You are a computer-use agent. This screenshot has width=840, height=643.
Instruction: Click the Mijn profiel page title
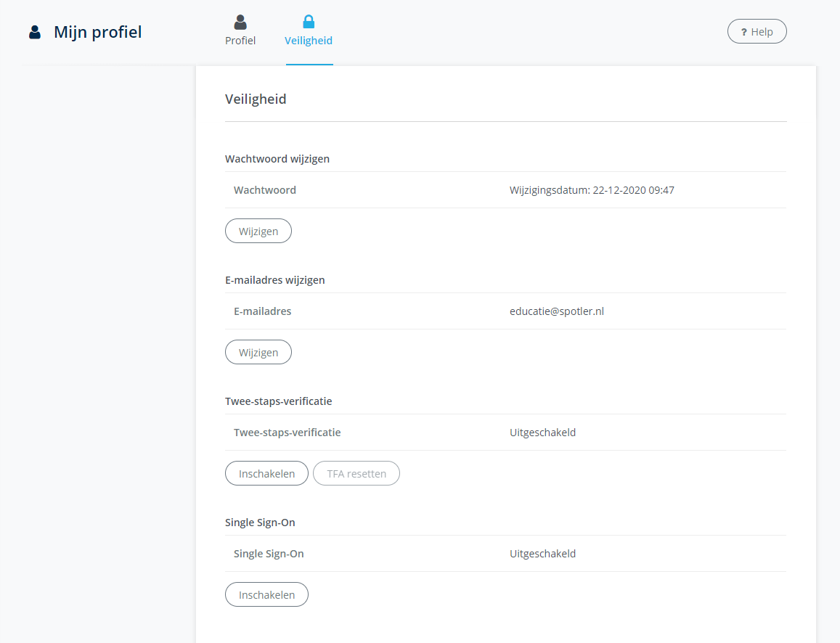[x=98, y=32]
